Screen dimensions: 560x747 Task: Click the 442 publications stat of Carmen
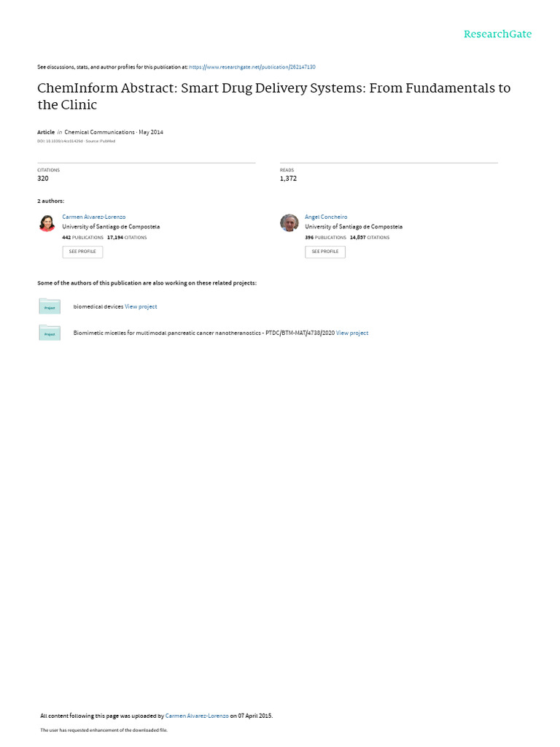[83, 237]
